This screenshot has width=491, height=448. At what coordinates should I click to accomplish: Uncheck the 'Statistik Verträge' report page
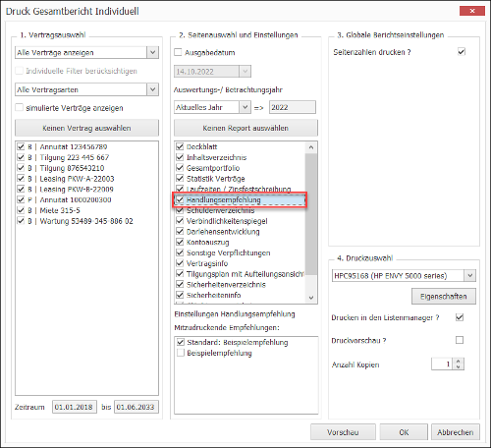[180, 179]
